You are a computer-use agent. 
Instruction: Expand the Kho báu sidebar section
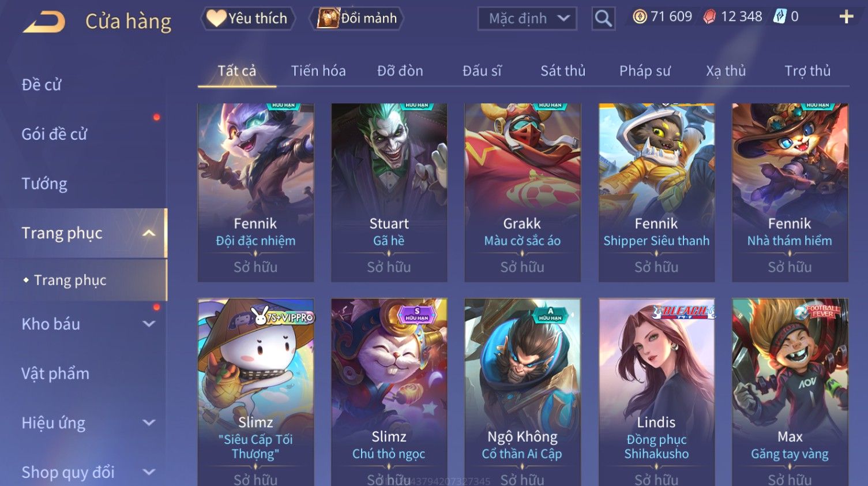click(x=149, y=324)
